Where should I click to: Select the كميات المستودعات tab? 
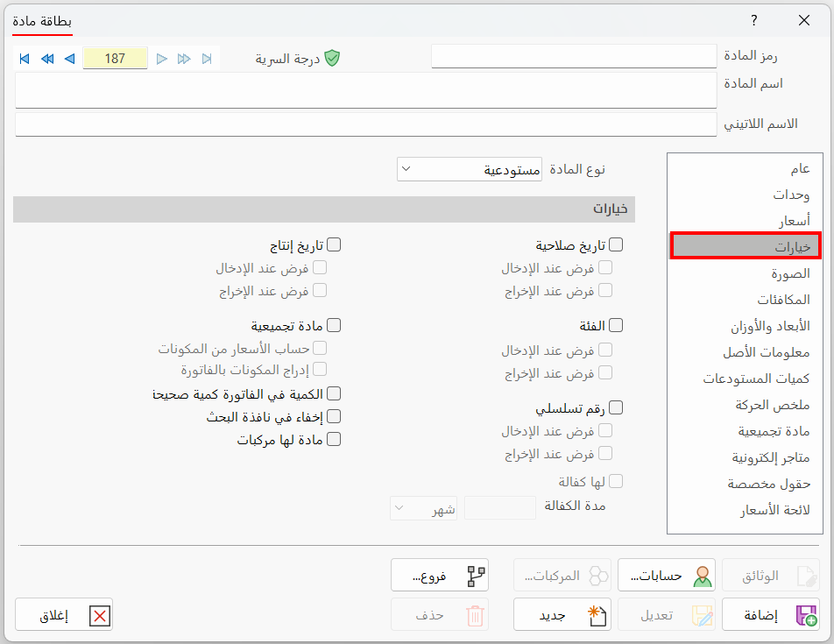click(745, 379)
